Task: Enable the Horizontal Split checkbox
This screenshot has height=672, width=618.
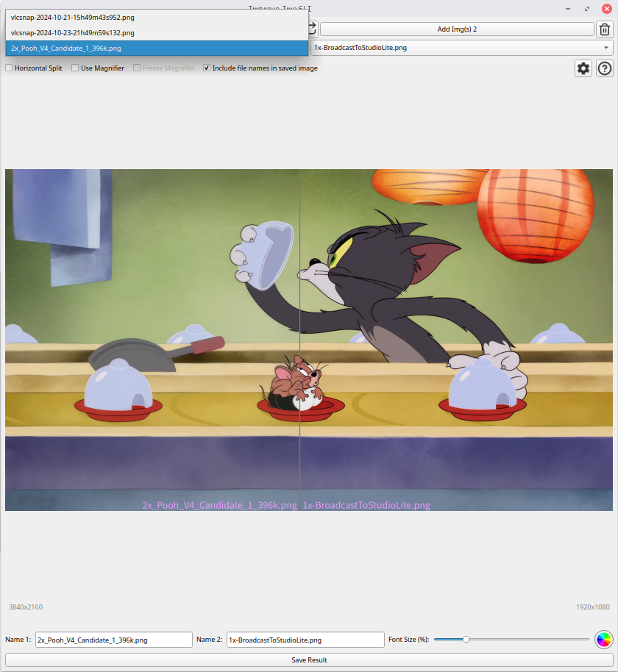Action: point(9,68)
